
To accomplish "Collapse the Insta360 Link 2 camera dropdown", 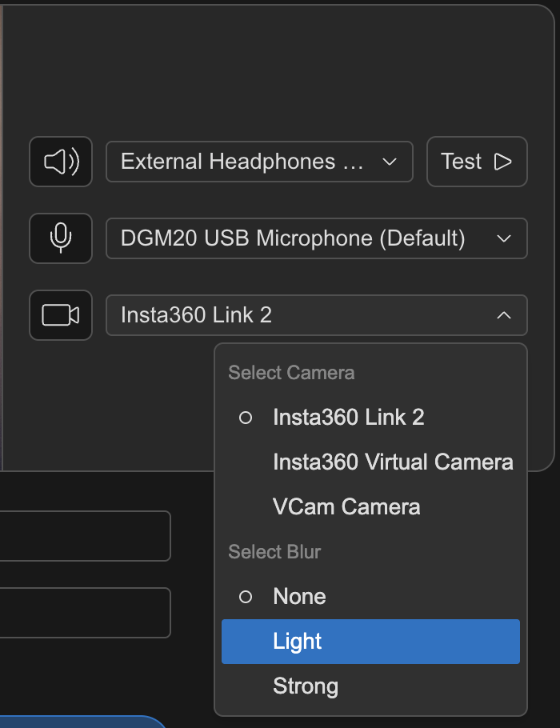I will point(317,315).
